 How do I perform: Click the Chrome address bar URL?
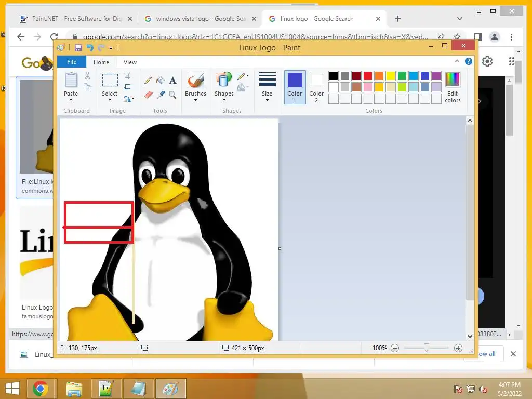(x=255, y=37)
